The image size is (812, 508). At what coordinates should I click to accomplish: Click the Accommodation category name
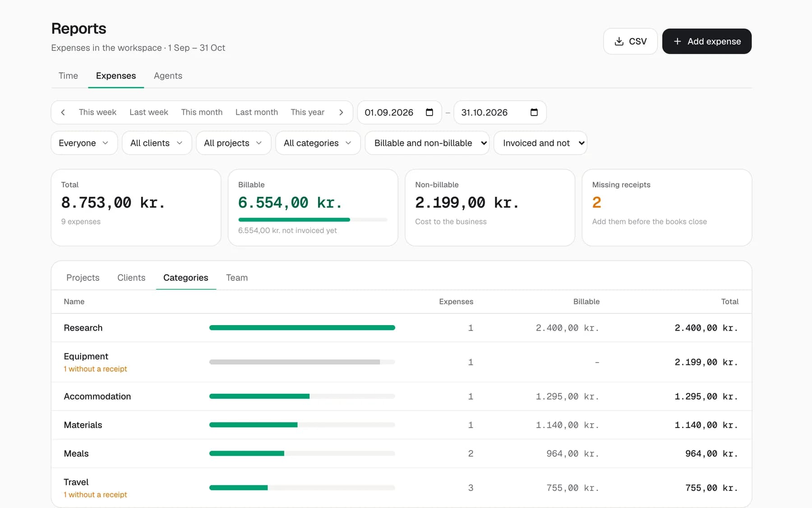tap(97, 396)
